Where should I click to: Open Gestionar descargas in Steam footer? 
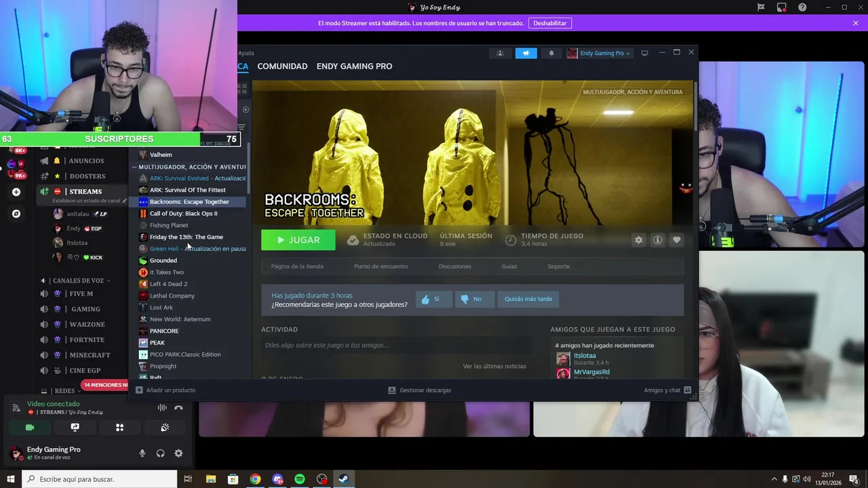point(420,390)
